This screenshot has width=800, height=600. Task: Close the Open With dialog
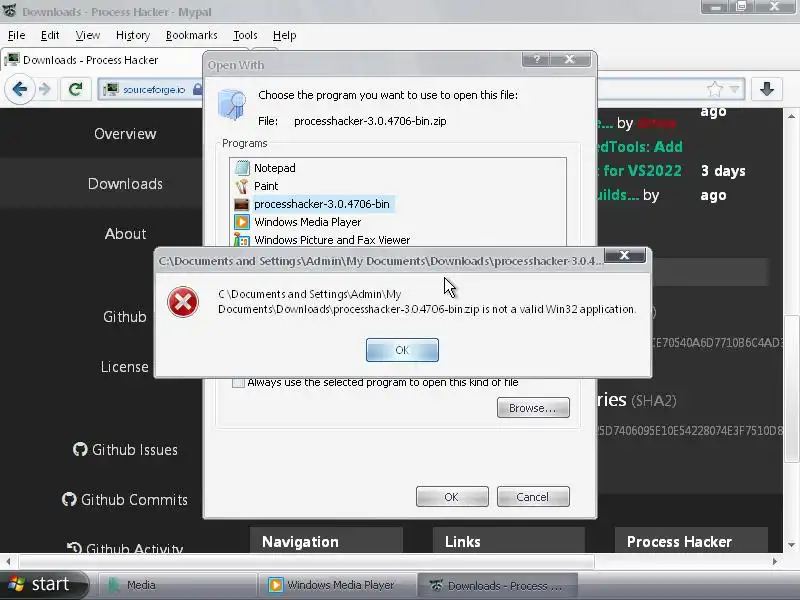[x=570, y=59]
